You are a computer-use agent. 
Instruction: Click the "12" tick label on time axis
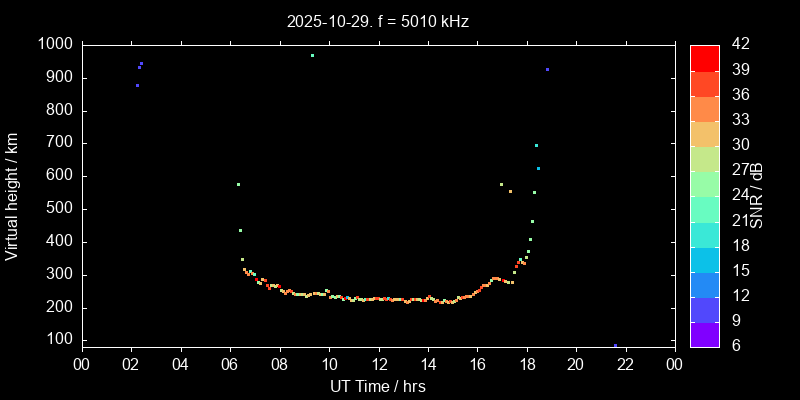pyautogui.click(x=378, y=364)
